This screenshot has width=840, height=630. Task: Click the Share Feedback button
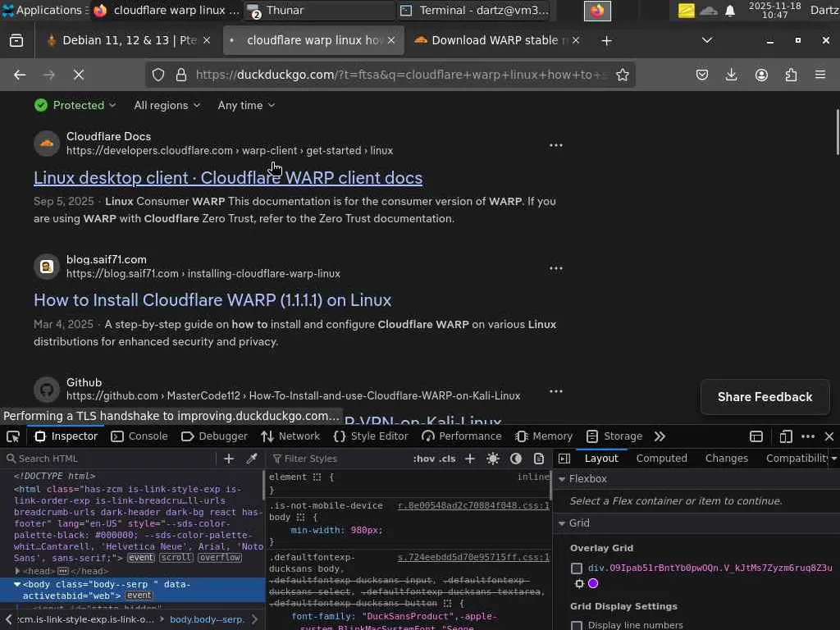click(765, 397)
